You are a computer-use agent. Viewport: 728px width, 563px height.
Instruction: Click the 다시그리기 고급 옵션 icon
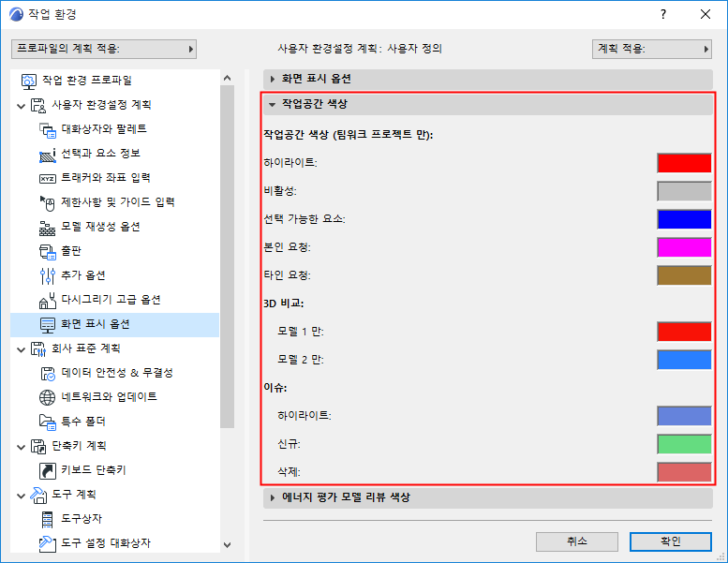click(x=48, y=301)
